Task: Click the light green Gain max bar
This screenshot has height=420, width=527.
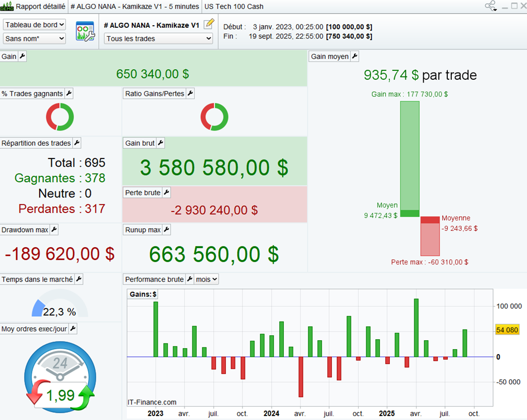Action: [x=409, y=155]
